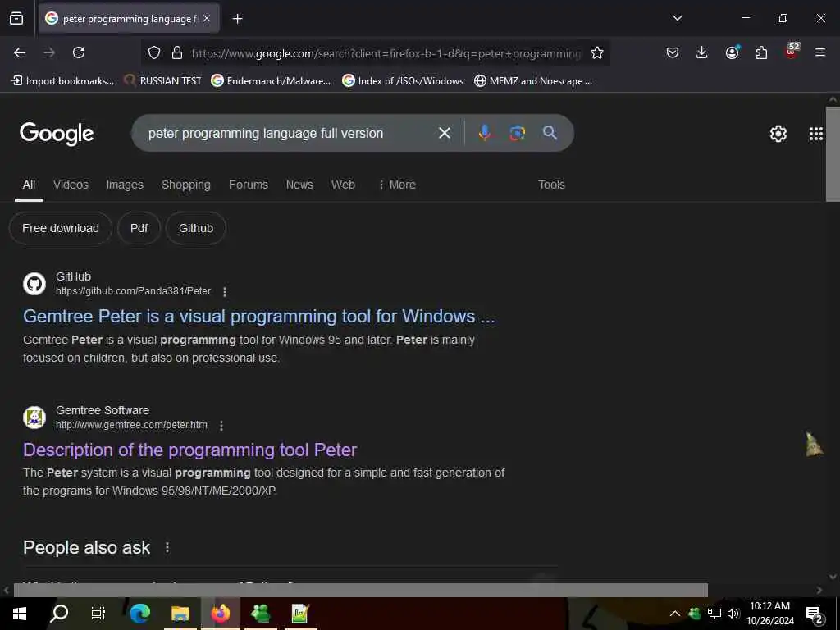Open the Firefox account menu
The width and height of the screenshot is (840, 630).
tap(732, 52)
